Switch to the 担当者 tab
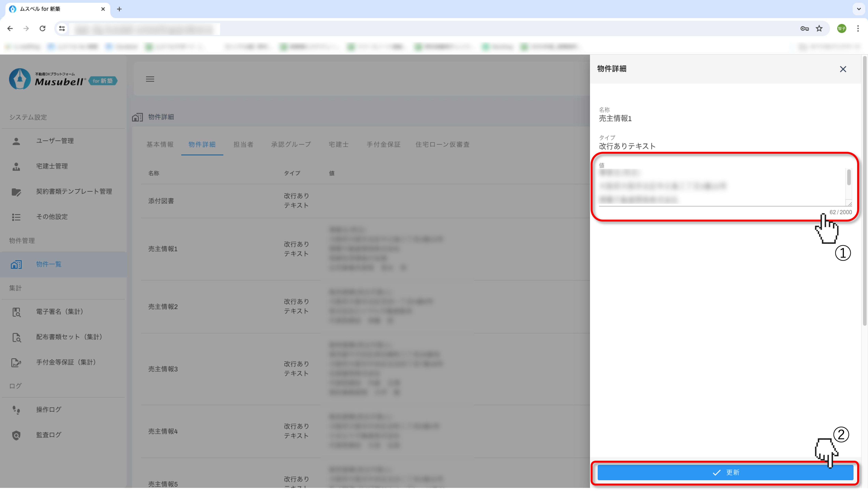This screenshot has height=495, width=868. coord(243,144)
